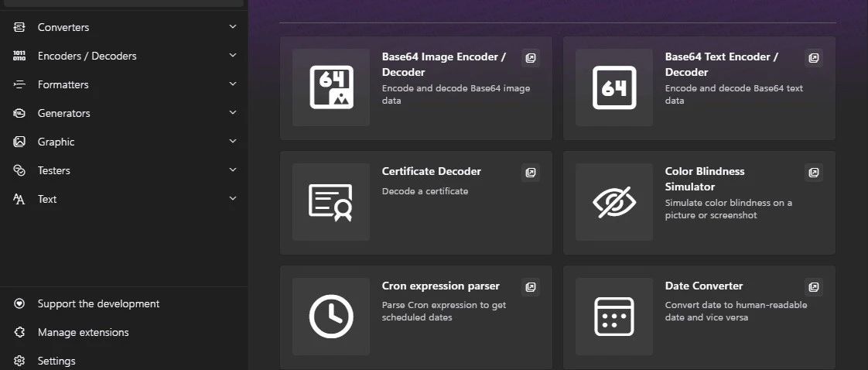Click the Base64 Image Encoder / Decoder title
Screen dimensions: 868x370
point(444,64)
